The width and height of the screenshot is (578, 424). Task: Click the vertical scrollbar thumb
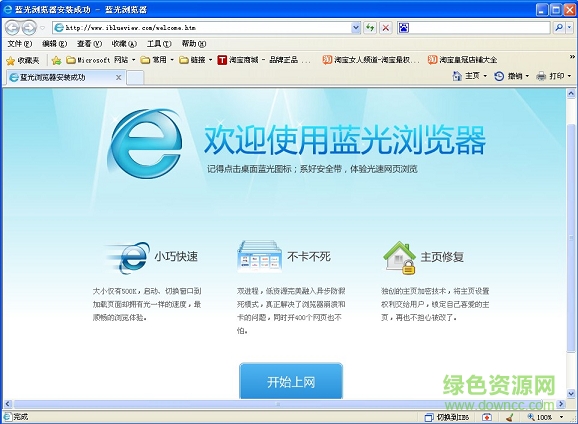pyautogui.click(x=571, y=238)
